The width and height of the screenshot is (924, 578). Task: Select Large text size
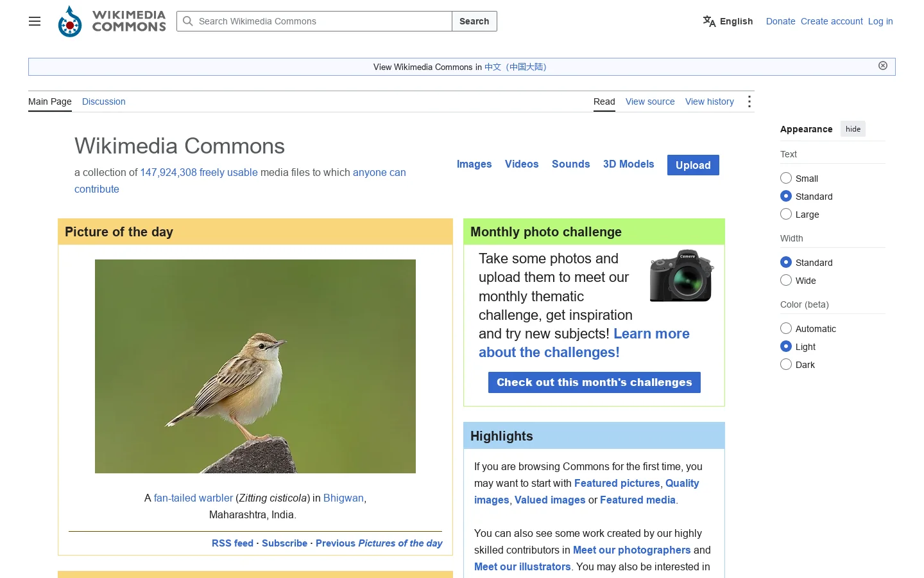click(x=786, y=214)
